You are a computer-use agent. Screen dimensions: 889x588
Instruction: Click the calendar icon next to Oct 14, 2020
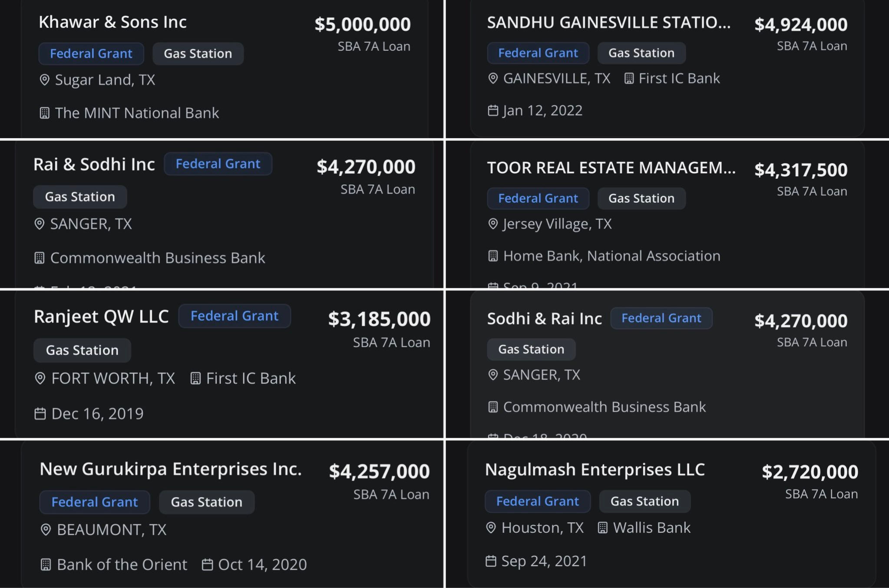click(x=208, y=565)
